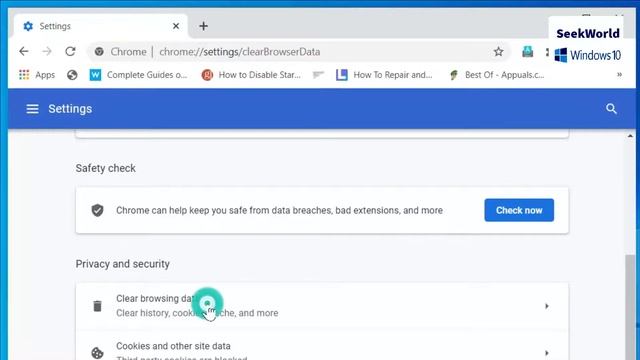Close the Settings tab
Image resolution: width=640 pixels, height=360 pixels.
176,26
